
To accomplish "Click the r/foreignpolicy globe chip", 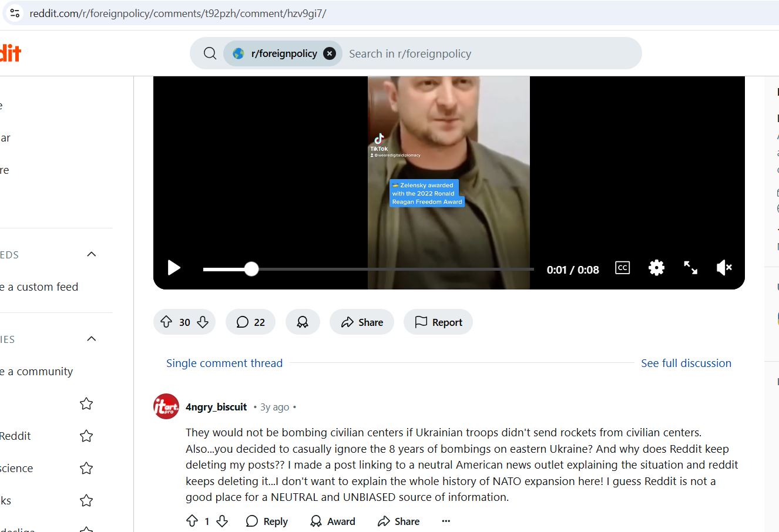I will (x=283, y=53).
